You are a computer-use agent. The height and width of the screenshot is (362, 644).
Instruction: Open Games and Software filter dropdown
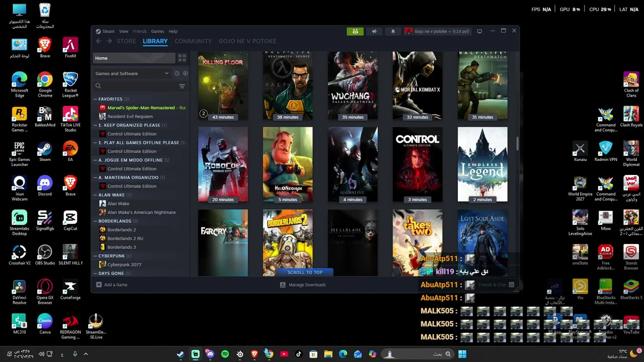point(132,73)
